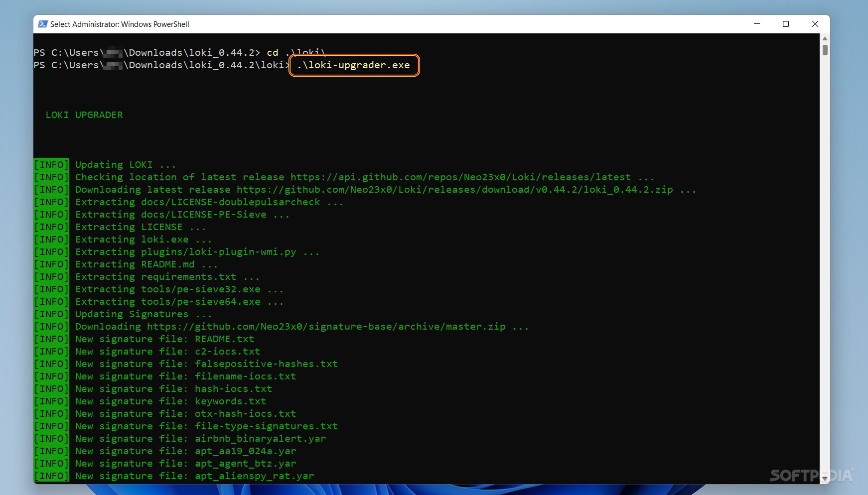Viewport: 868px width, 495px height.
Task: Minimize the PowerShell window
Action: (x=757, y=24)
